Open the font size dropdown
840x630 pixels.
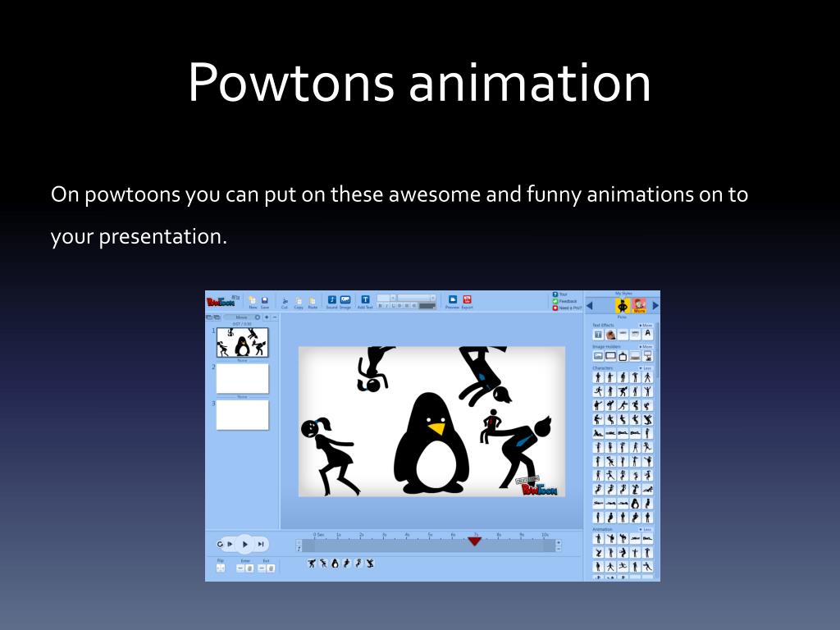pos(393,299)
